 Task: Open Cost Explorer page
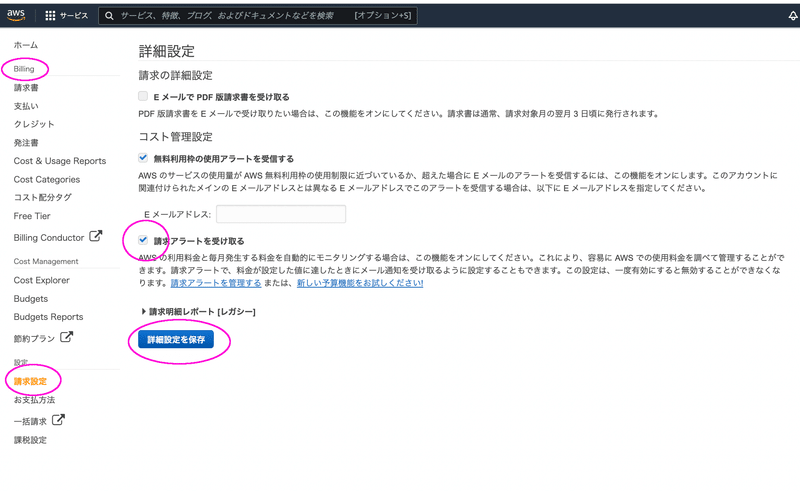[42, 280]
